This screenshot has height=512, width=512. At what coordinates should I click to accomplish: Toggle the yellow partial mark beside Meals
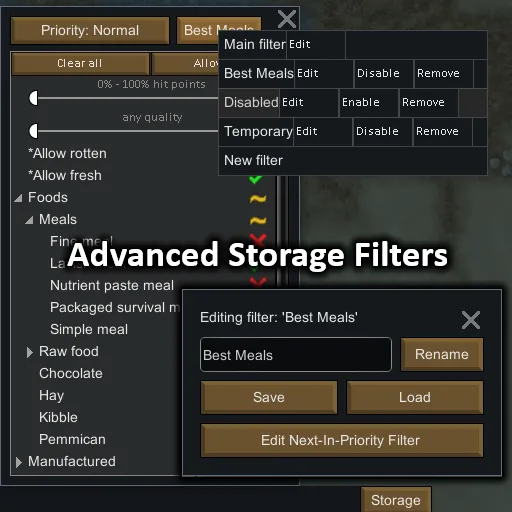tap(258, 221)
